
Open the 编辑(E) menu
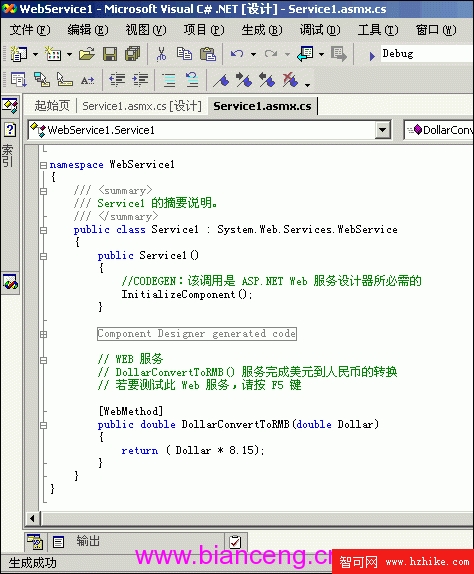pyautogui.click(x=88, y=30)
